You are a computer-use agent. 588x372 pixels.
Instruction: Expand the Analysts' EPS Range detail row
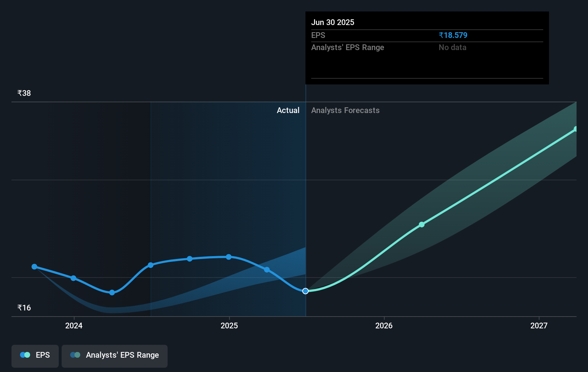click(347, 47)
